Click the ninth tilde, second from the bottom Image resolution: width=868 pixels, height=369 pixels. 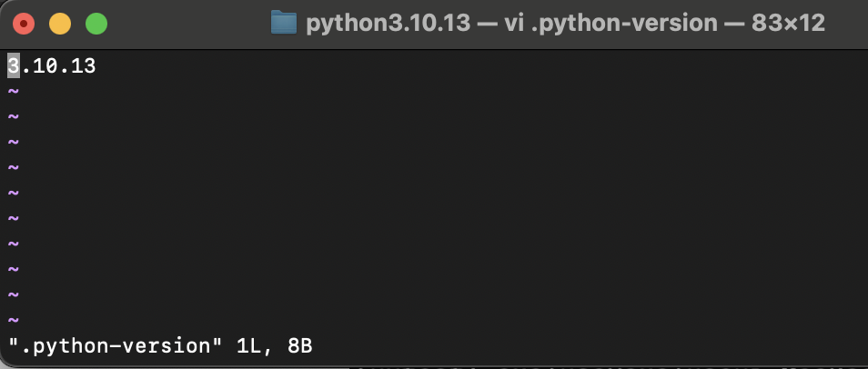[14, 294]
